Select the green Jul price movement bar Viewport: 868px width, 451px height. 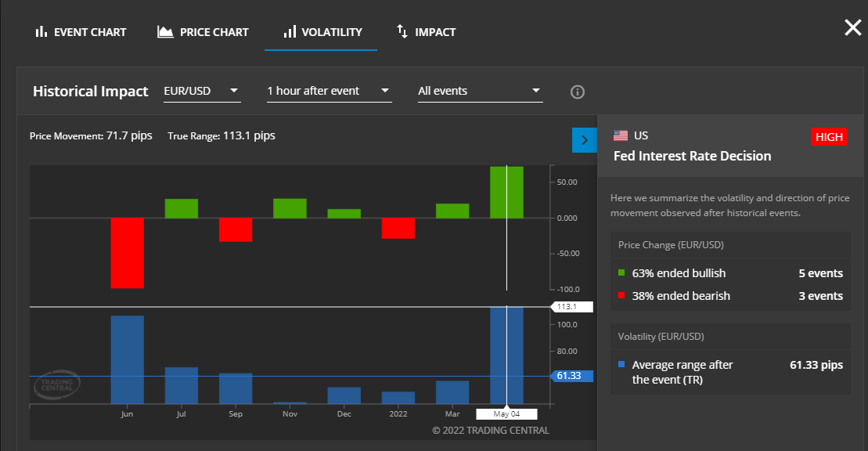(181, 208)
